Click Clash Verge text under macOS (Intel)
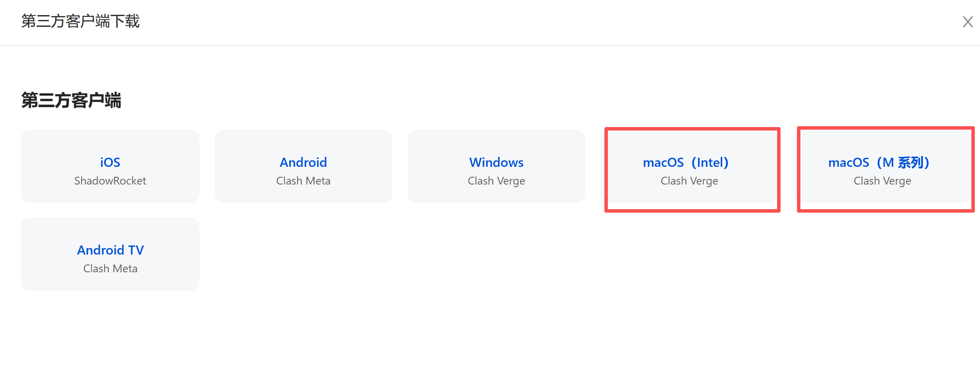The height and width of the screenshot is (376, 980). pos(689,181)
